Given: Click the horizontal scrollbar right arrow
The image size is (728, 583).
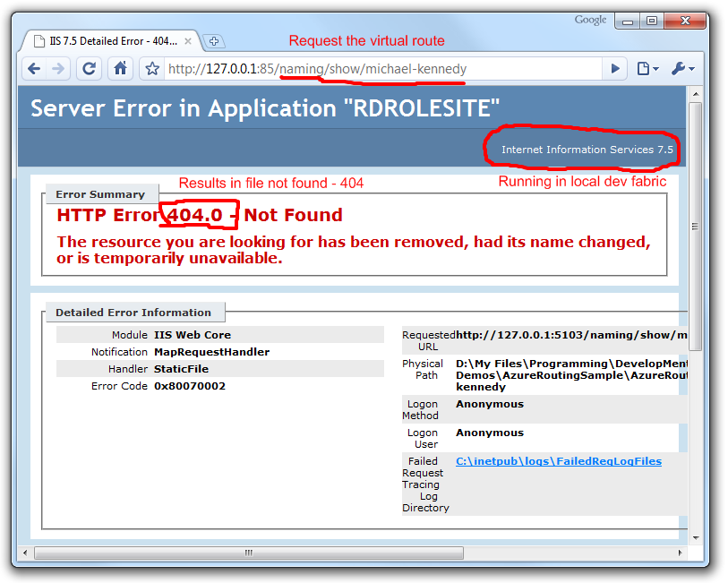Looking at the screenshot, I should click(x=681, y=553).
